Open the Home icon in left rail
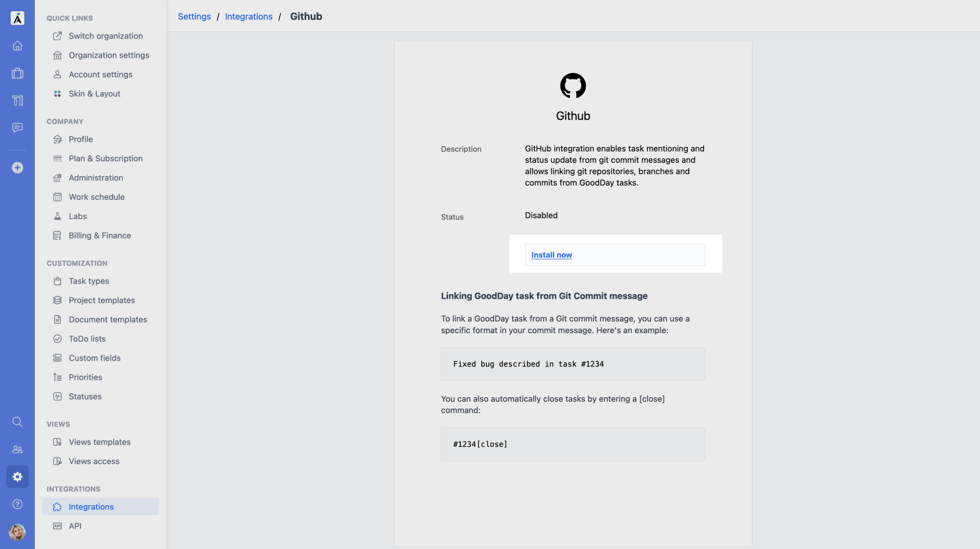 (17, 46)
